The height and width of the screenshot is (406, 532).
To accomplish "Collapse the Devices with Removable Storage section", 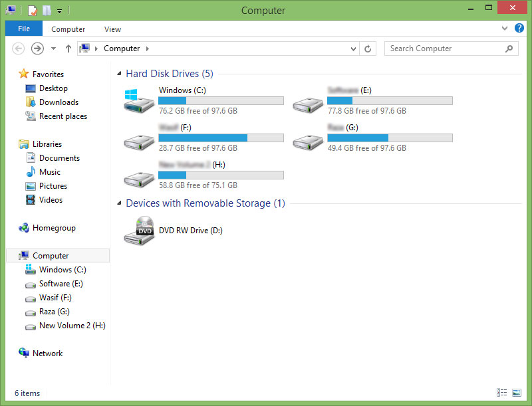I will click(120, 203).
